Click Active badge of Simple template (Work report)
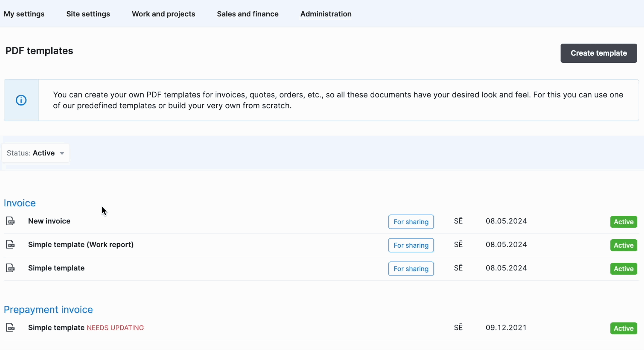 point(624,245)
